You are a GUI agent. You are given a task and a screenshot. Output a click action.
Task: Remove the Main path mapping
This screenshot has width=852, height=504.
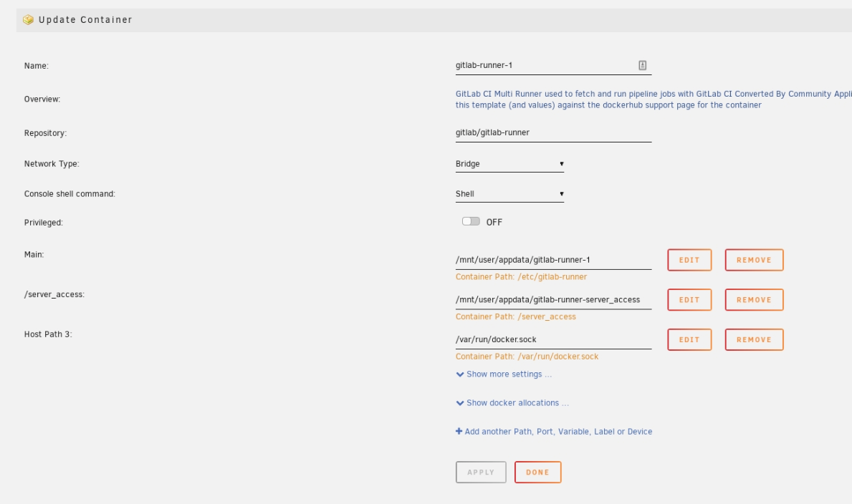[x=755, y=260]
